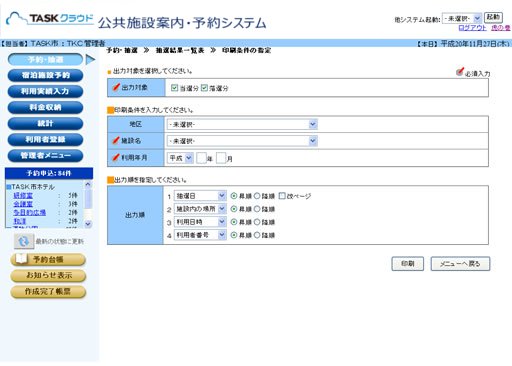Enable the 改ページ checkbox
This screenshot has width=512, height=366.
(282, 196)
